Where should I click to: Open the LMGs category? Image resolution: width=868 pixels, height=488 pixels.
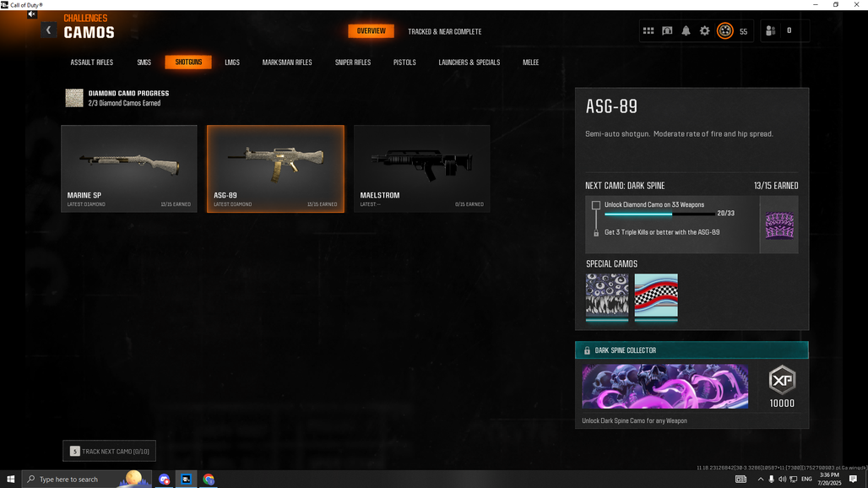tap(232, 62)
